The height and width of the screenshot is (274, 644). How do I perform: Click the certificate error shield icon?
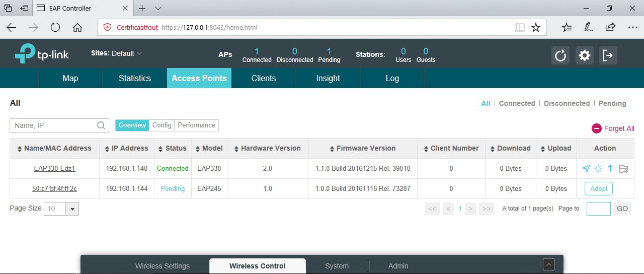[x=107, y=27]
